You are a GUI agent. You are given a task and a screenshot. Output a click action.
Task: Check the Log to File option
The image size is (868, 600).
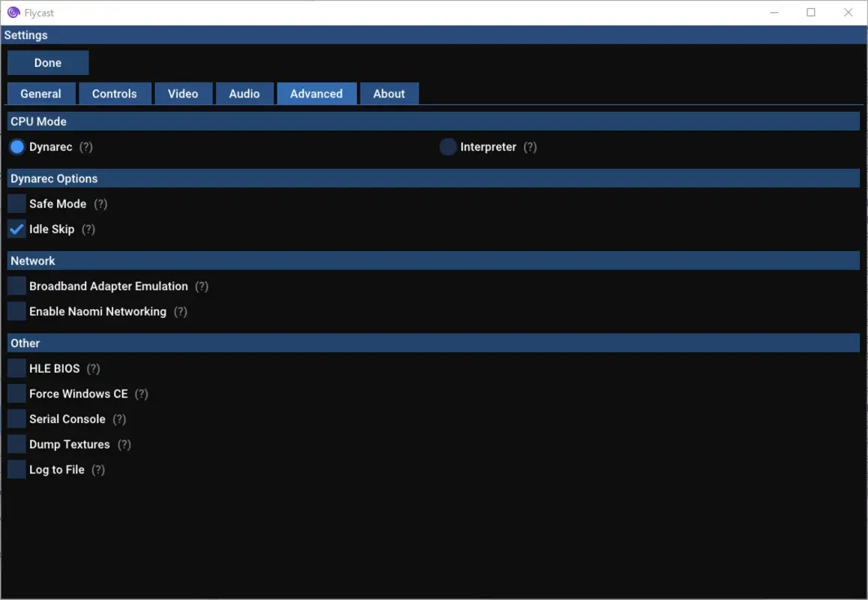(16, 469)
